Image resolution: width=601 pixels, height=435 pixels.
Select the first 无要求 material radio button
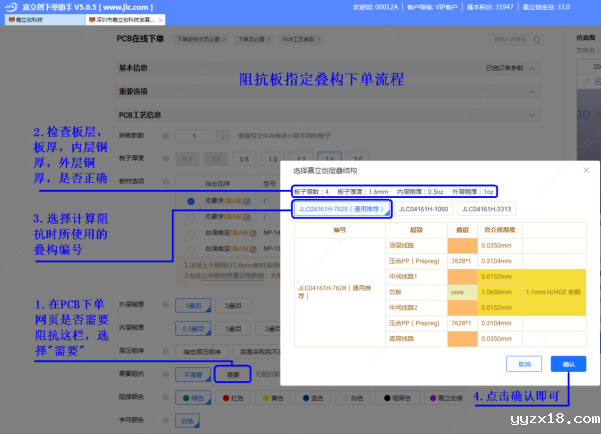(190, 202)
